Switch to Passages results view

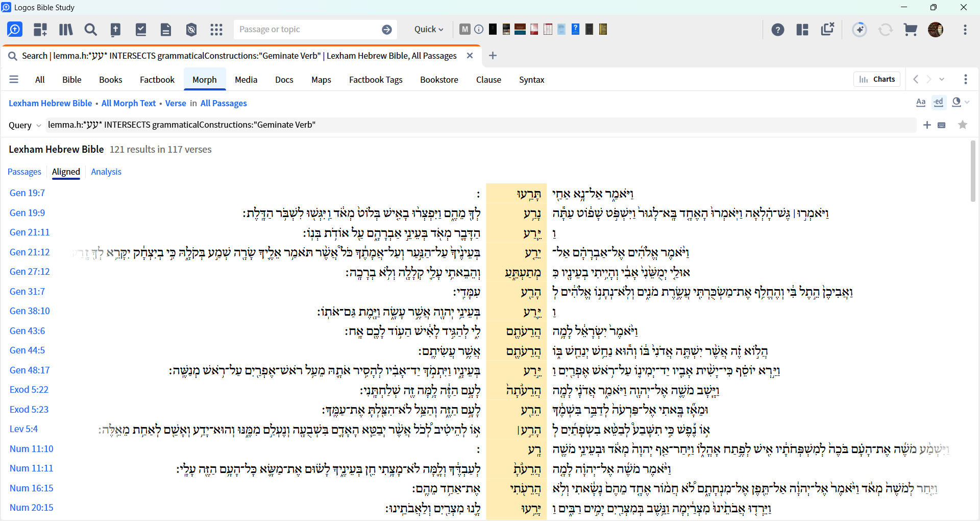24,172
